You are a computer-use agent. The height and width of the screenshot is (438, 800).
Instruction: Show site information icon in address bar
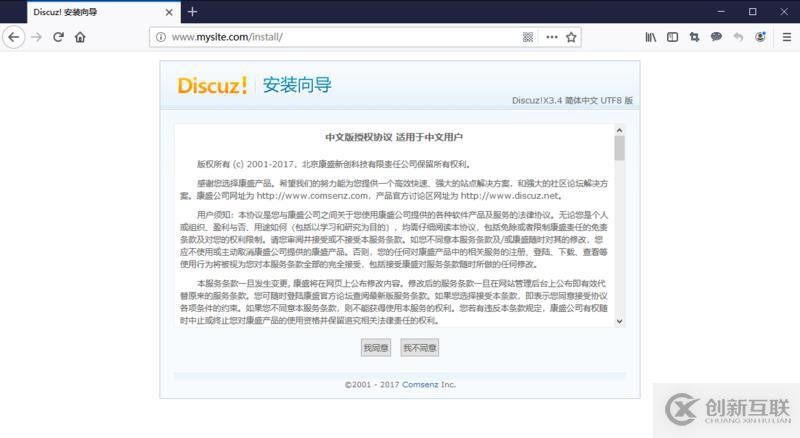[x=161, y=37]
